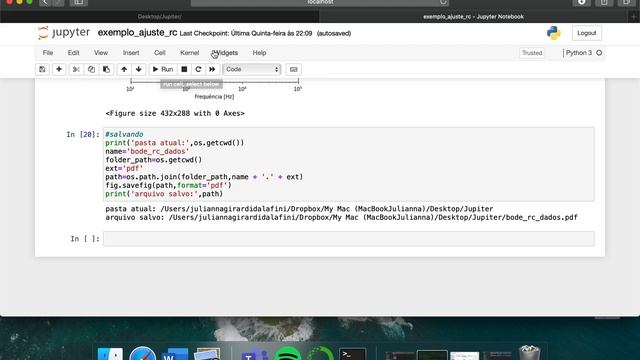Open Finder from the Dock
This screenshot has height=360, width=640.
tap(110, 354)
